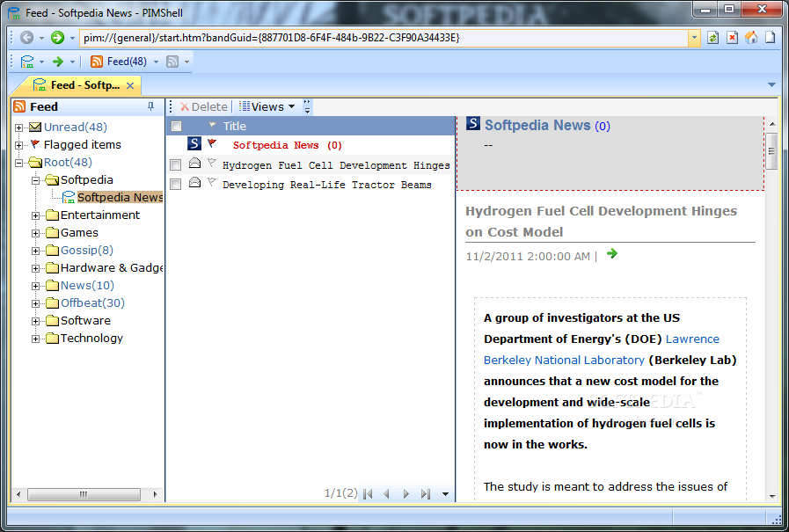Open Lawrence Berkeley National Laboratory link

pos(602,349)
